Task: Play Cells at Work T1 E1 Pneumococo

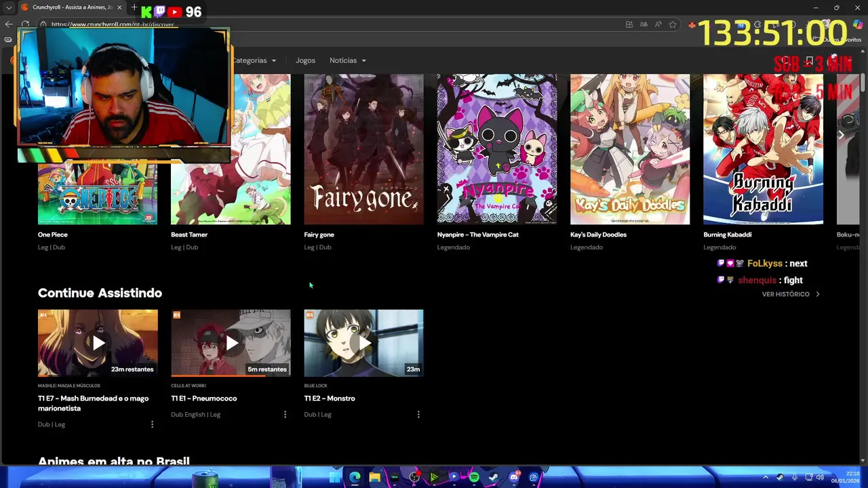Action: 231,343
